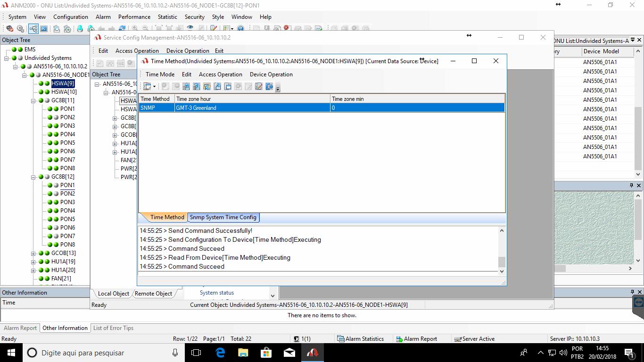Screen dimensions: 644x362
Task: Switch to the Snmp System Time Config tab
Action: [x=223, y=217]
